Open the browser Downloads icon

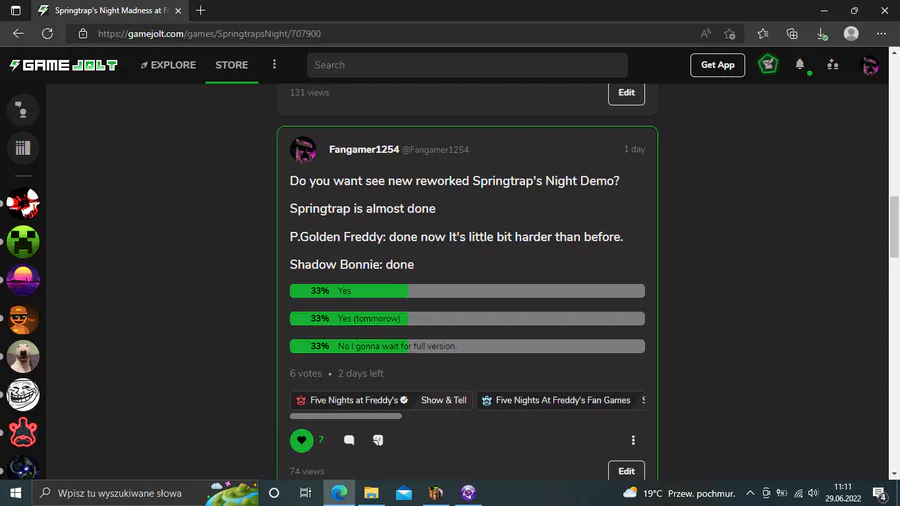point(821,34)
